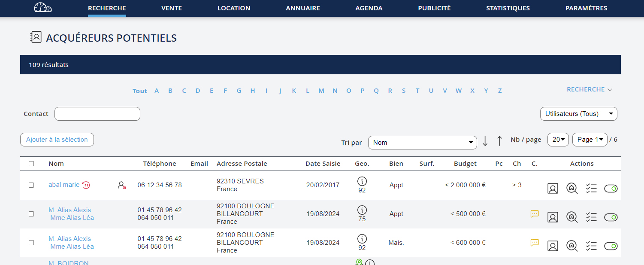The height and width of the screenshot is (265, 644).
Task: Check the select-all checkbox in the table header
Action: [31, 164]
